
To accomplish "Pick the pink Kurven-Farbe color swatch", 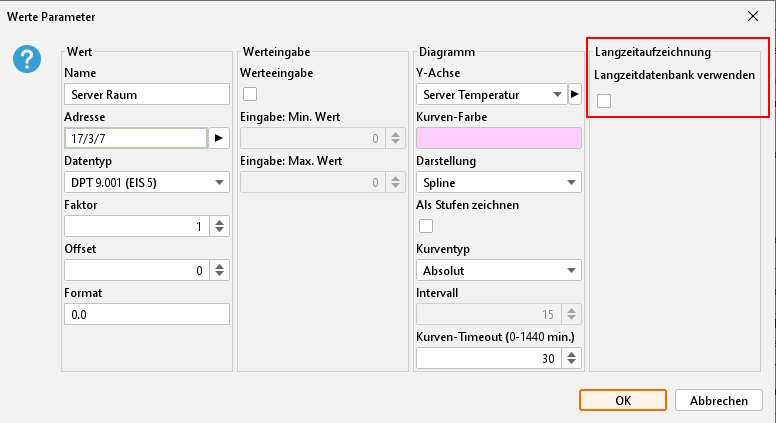I will coord(498,138).
